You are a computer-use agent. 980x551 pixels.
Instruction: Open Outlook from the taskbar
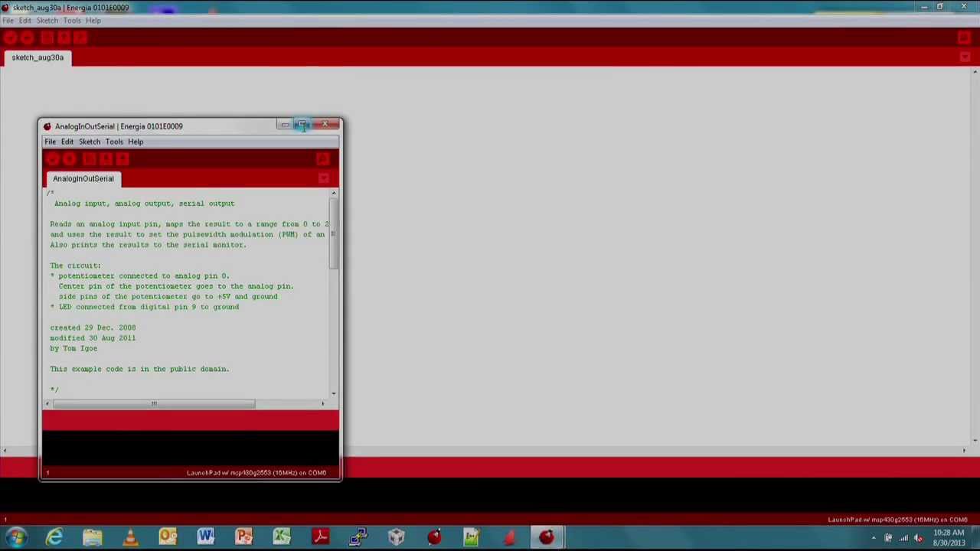[168, 537]
